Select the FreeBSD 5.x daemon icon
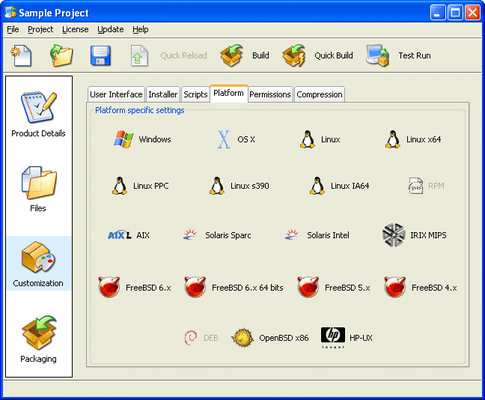The height and width of the screenshot is (400, 485). (x=308, y=287)
